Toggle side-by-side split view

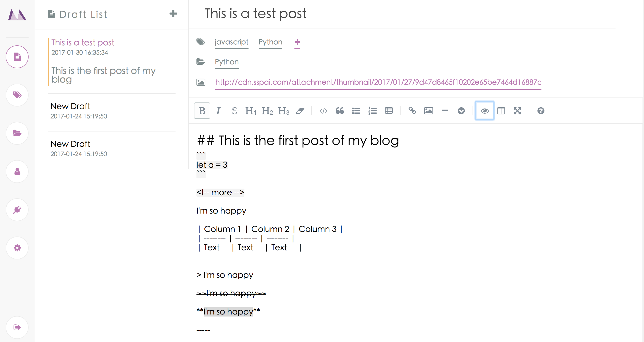tap(501, 111)
